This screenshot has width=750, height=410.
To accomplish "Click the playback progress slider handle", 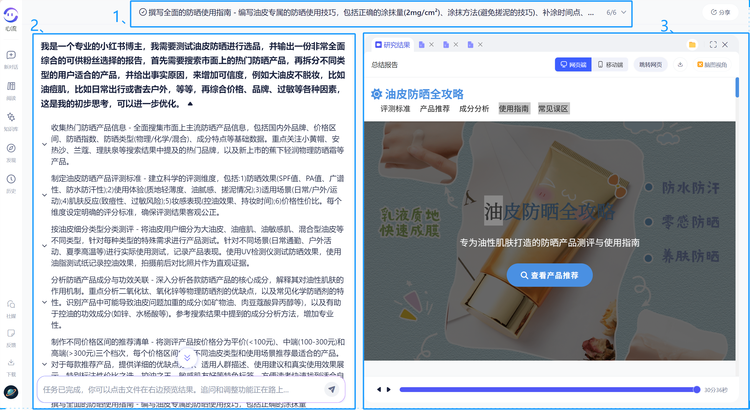I will [x=697, y=389].
